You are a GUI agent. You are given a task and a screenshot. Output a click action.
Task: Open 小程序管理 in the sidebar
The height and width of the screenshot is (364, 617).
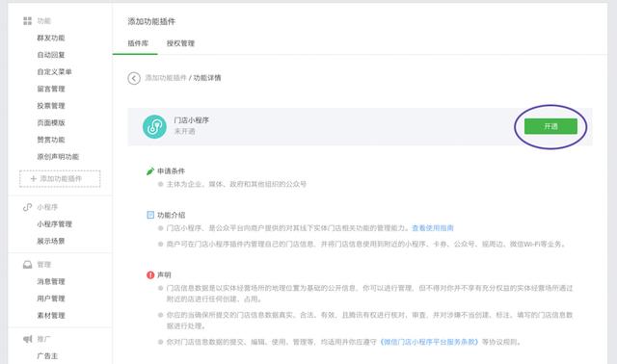coord(54,224)
